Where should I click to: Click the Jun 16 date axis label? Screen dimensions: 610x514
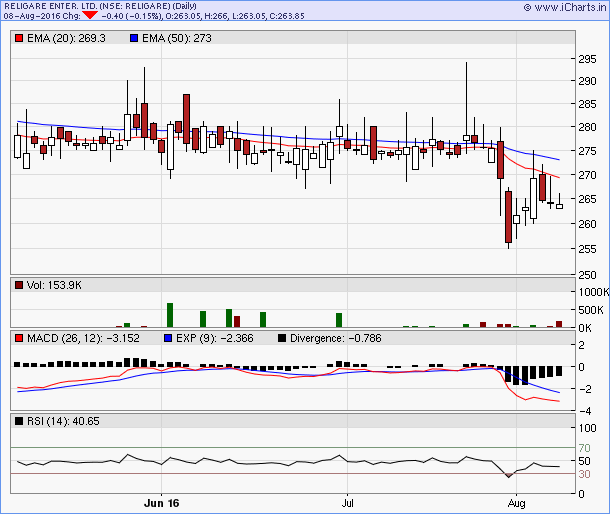pos(161,503)
